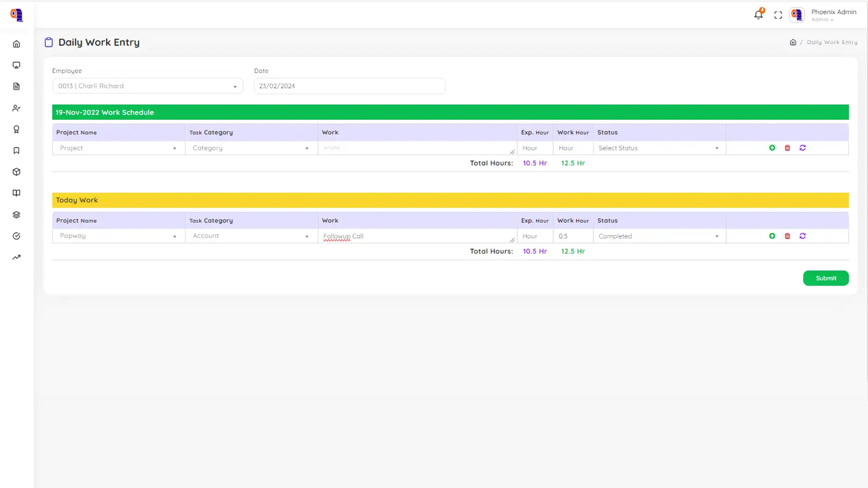Click trash icon in Work Schedule row
The height and width of the screenshot is (488, 868).
click(x=787, y=148)
